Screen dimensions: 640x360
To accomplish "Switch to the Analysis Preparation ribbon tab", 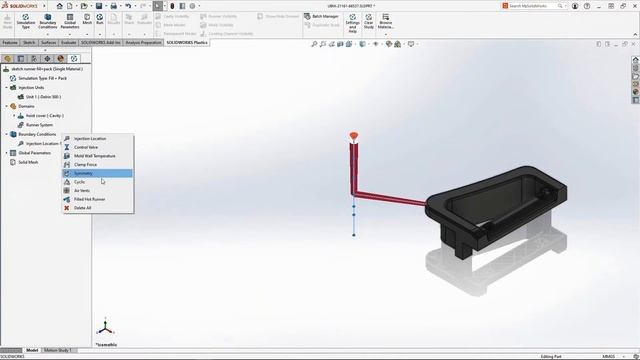I will (x=143, y=42).
